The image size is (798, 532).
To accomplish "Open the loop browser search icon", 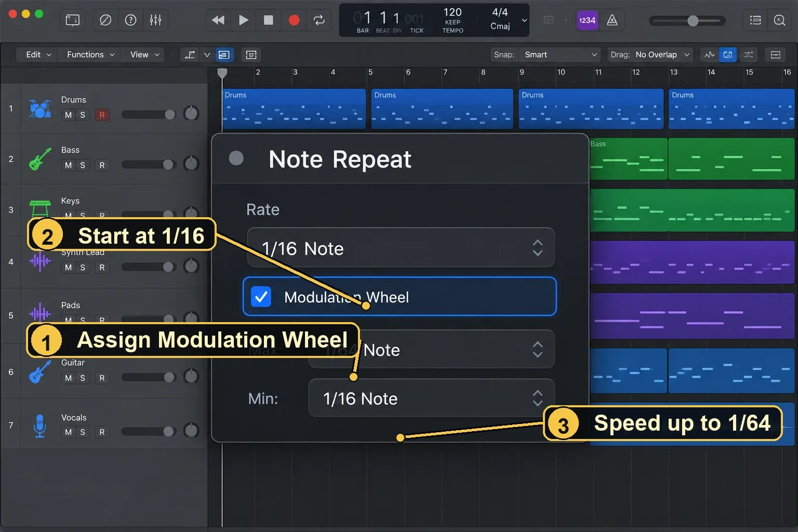I will 779,20.
